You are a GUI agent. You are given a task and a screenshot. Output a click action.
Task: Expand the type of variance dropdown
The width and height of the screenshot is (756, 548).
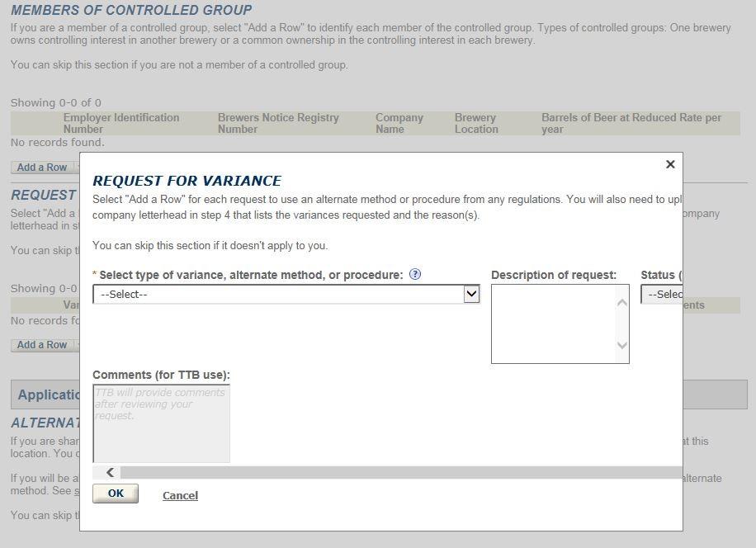click(286, 295)
